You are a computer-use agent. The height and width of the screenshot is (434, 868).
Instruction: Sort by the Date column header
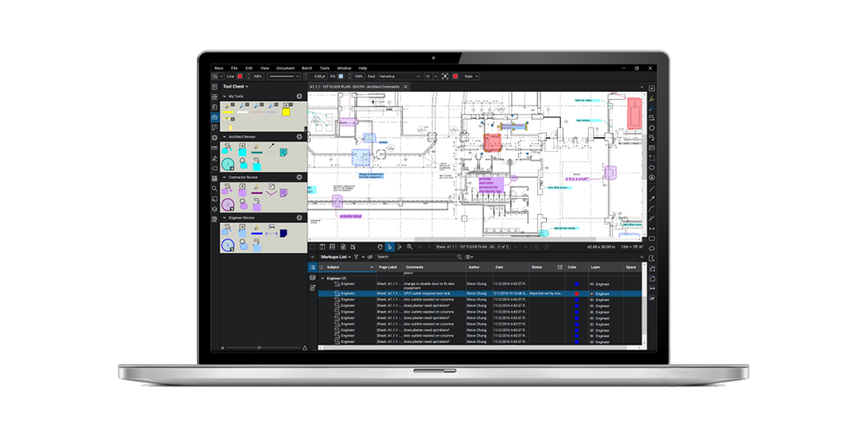pos(511,266)
